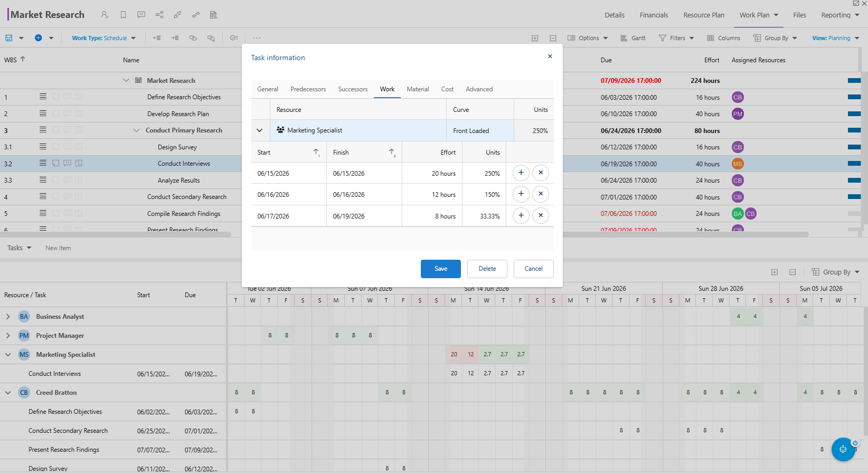Screen dimensions: 868x474
Task: Remove the 06/16/2026 work segment
Action: 541,194
